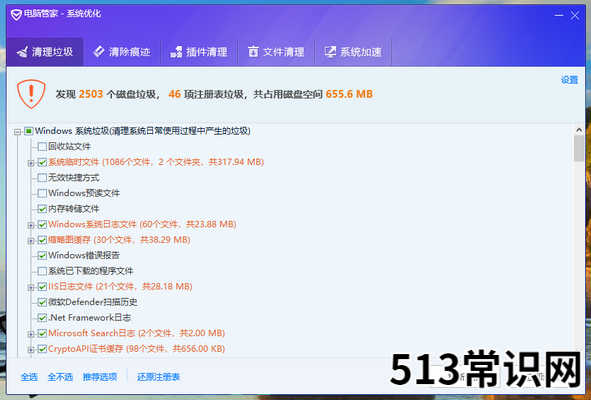Expand the 缩略图缓存 node
Image resolution: width=591 pixels, height=400 pixels.
31,241
